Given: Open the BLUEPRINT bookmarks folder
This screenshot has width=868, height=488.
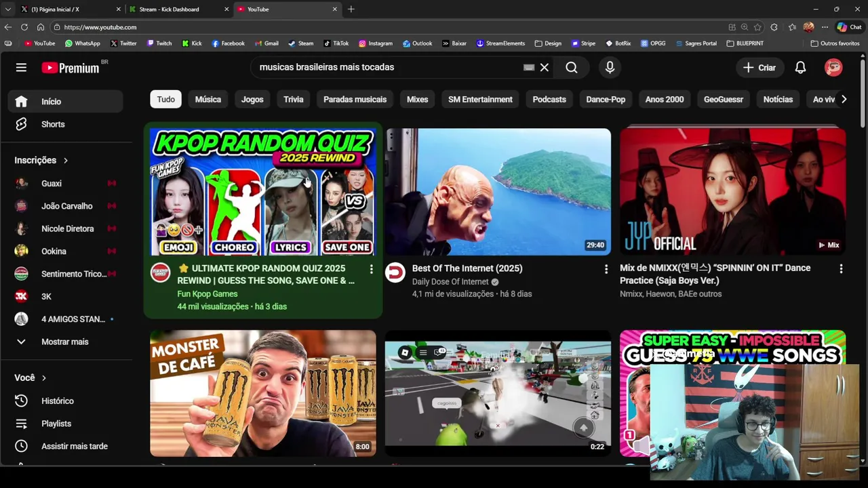Looking at the screenshot, I should (x=745, y=43).
